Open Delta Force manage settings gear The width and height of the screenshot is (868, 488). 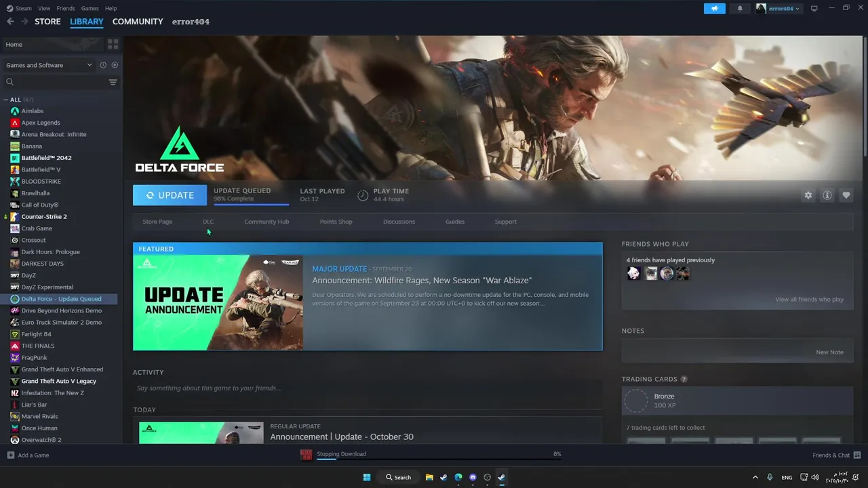pos(808,195)
